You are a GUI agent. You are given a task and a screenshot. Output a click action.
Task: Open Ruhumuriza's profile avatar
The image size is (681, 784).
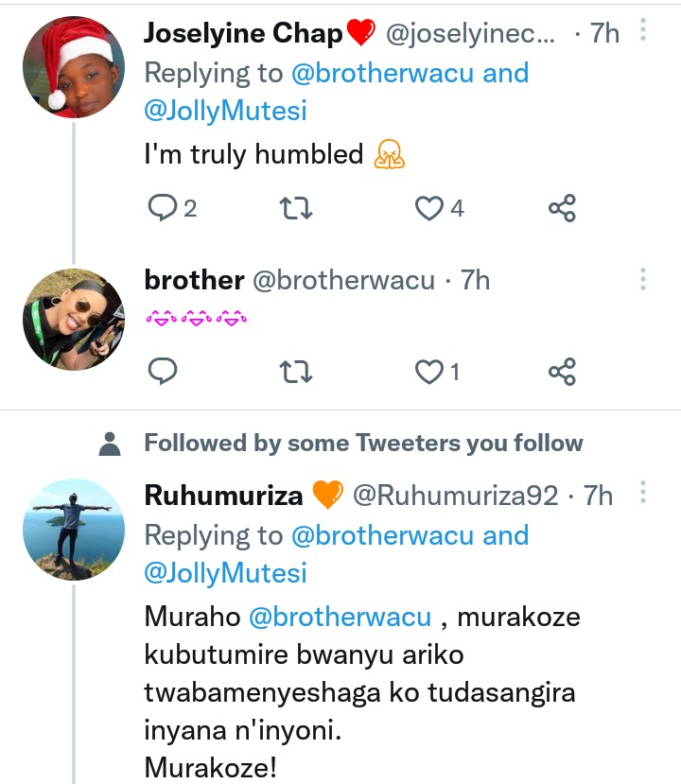73,530
